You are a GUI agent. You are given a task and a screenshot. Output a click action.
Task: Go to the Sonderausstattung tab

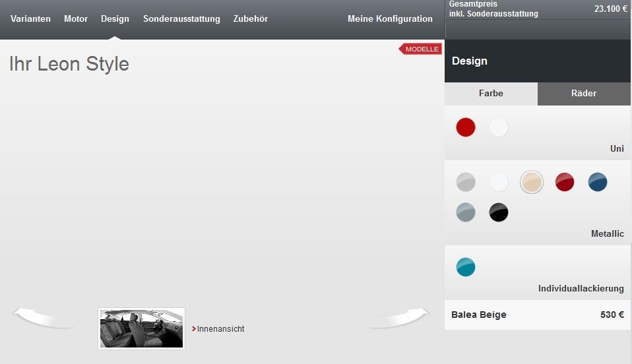click(181, 18)
